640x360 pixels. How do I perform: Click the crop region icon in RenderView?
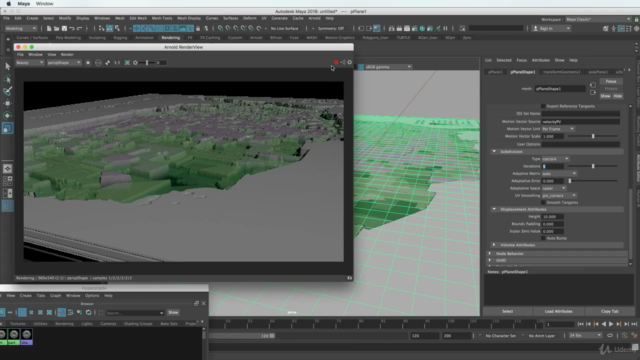127,62
